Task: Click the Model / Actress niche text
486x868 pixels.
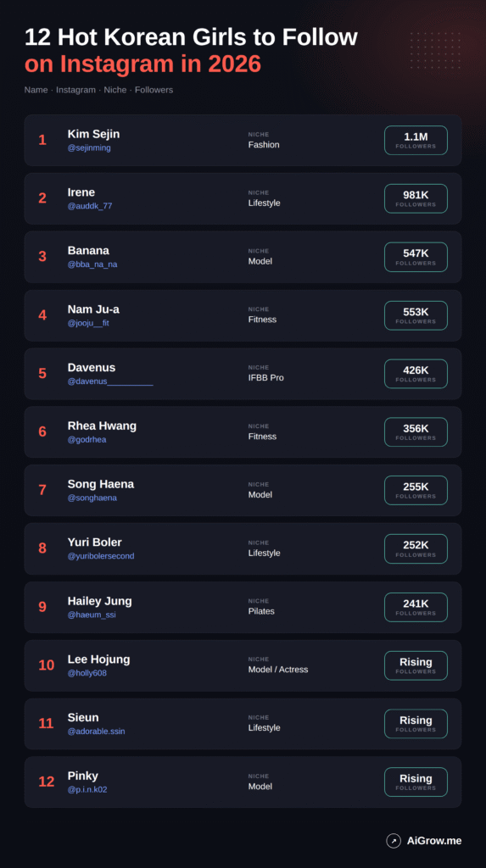Action: pyautogui.click(x=278, y=670)
